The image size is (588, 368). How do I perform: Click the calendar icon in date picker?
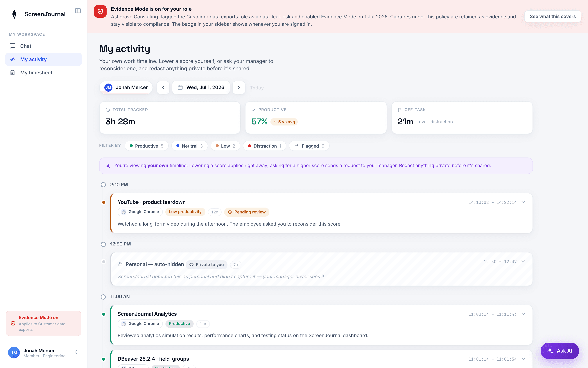[x=180, y=87]
